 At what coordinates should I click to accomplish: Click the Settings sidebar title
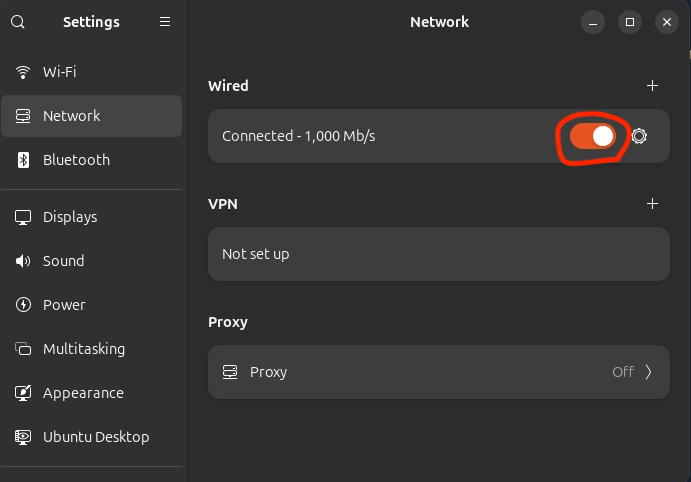coord(91,22)
